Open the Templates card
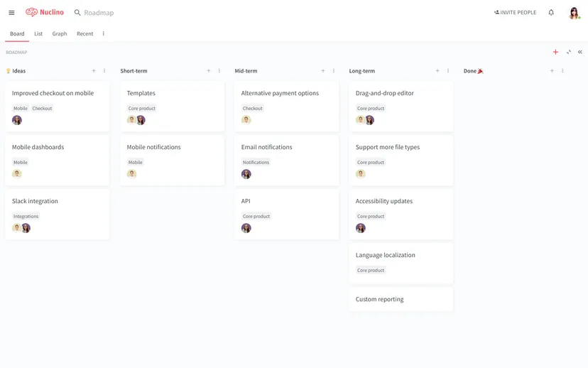The image size is (588, 368). pos(172,106)
